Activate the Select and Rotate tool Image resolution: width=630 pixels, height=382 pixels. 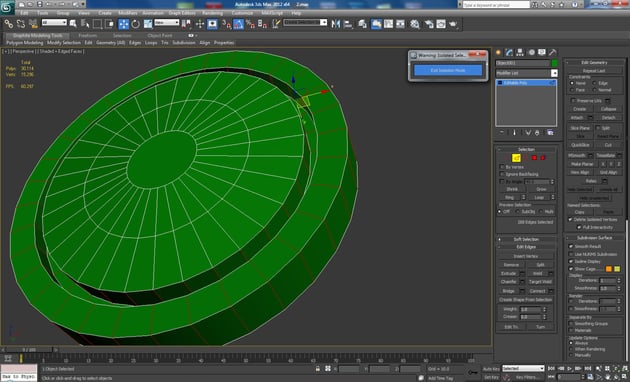click(x=135, y=24)
